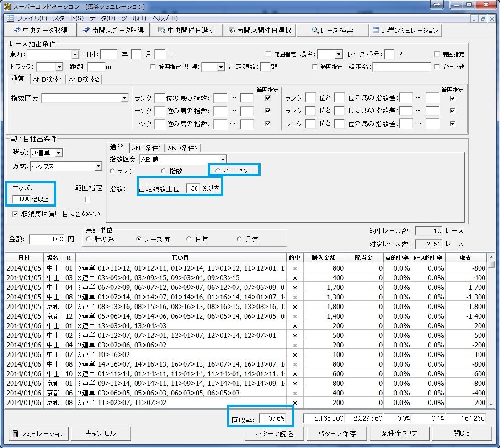This screenshot has width=500, height=448.
Task: Click the オッズ 倍以上 input field
Action: 21,199
